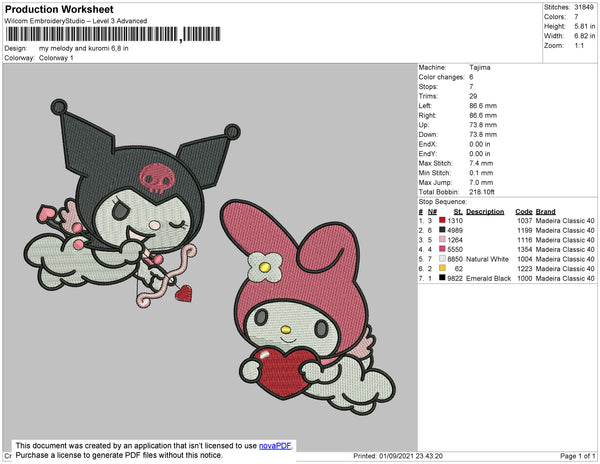The image size is (600, 464).
Task: Click the novaPDF link in the notice
Action: click(275, 446)
